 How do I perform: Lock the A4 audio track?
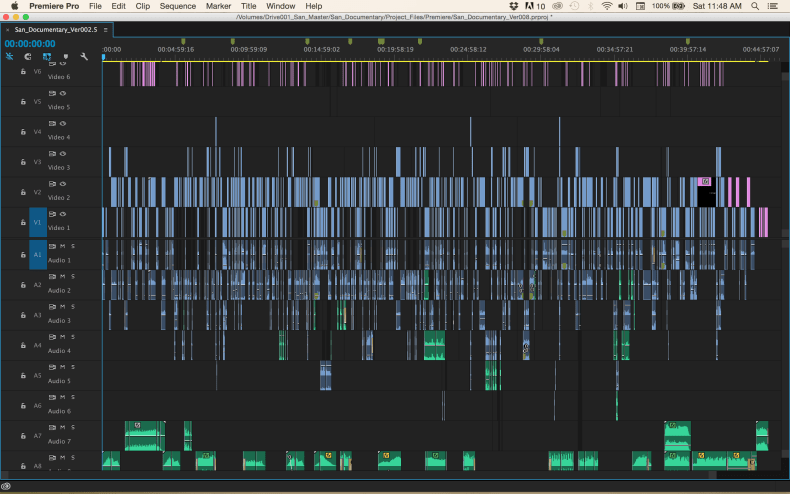(23, 345)
